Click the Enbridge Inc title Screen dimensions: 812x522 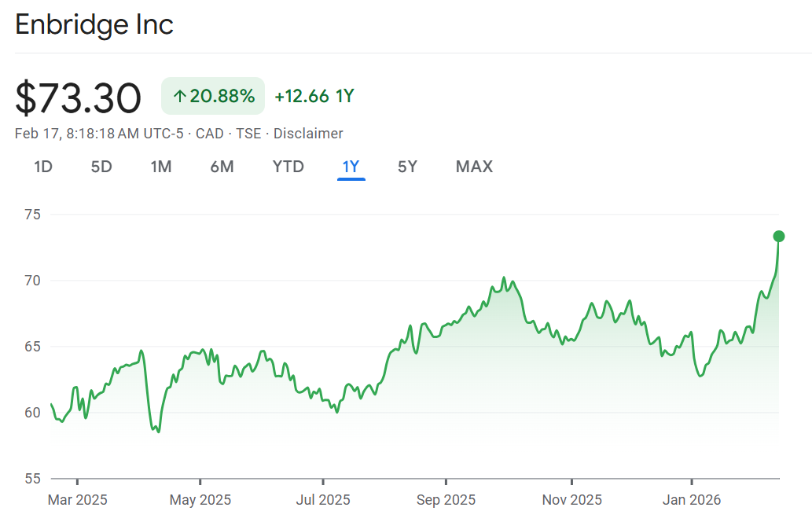click(94, 24)
